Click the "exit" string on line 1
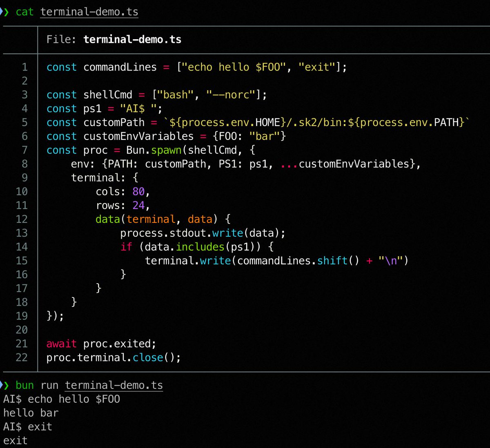The image size is (490, 448). [317, 67]
